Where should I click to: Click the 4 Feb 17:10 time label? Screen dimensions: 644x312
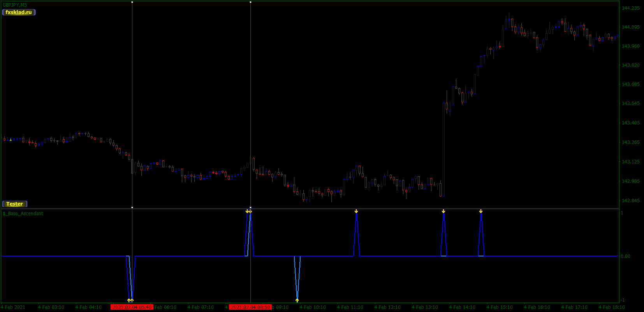click(574, 307)
